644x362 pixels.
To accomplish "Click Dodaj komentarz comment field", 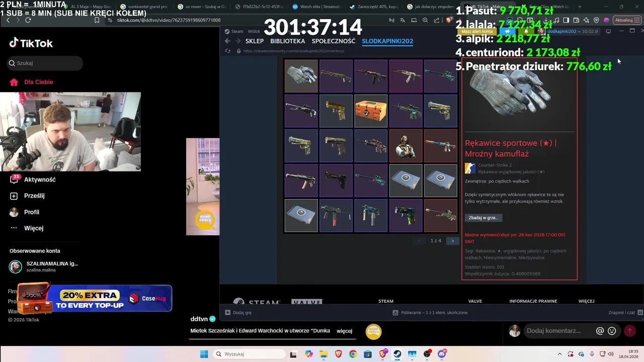I will tap(553, 331).
